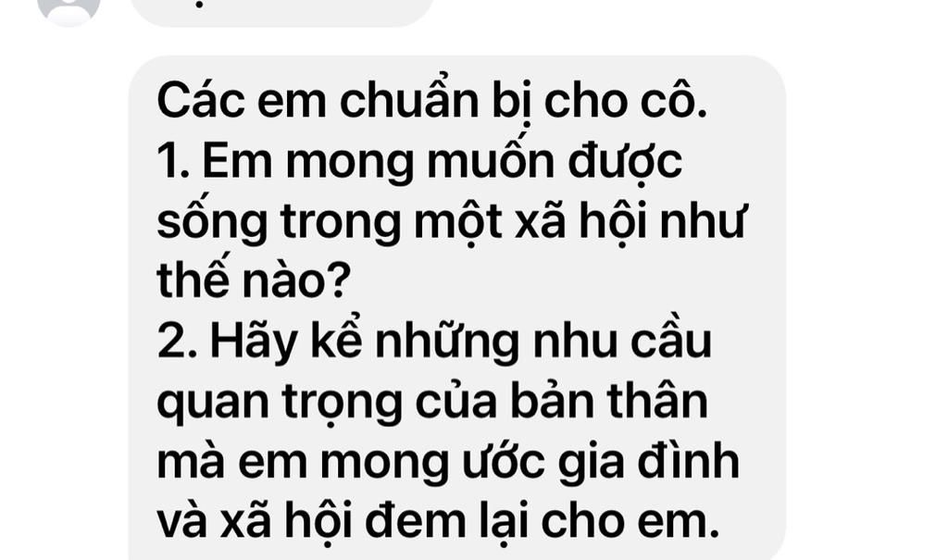Click the text 'thế nào?'
948x560 pixels.
click(x=254, y=280)
